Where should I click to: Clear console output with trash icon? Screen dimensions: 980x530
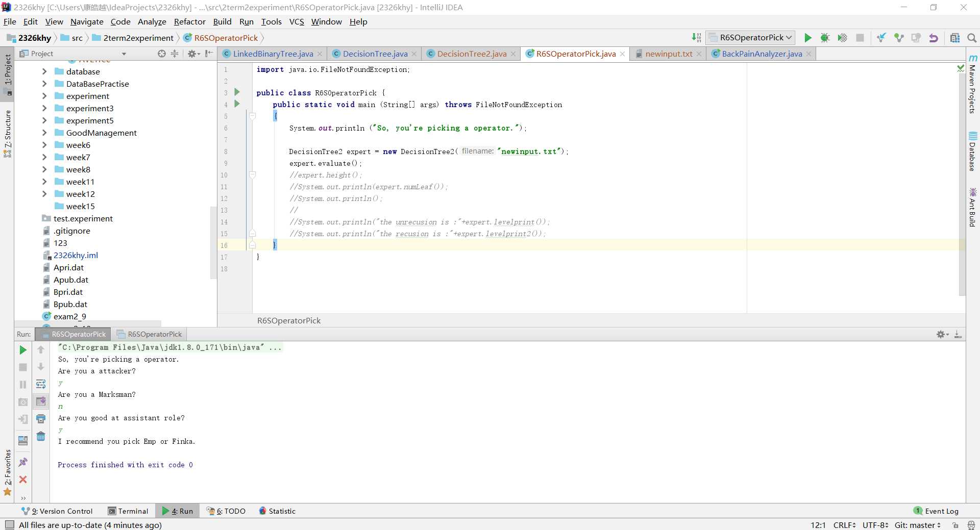coord(41,437)
